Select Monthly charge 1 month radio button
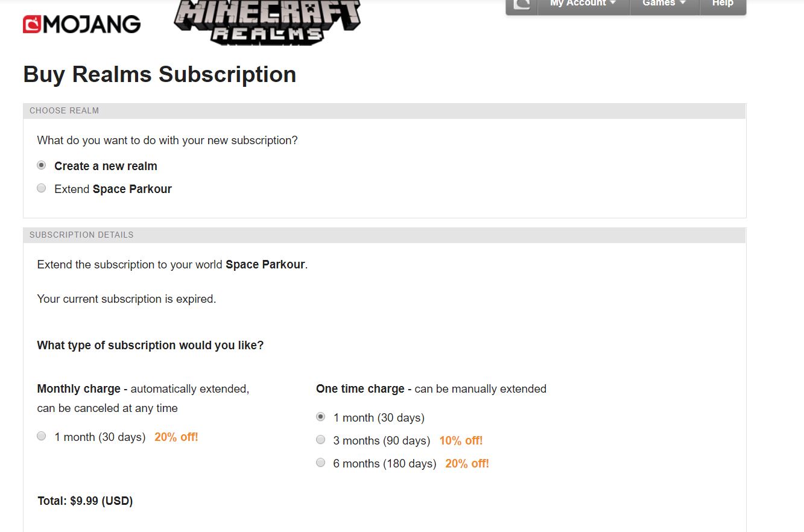The width and height of the screenshot is (804, 532). [x=41, y=436]
